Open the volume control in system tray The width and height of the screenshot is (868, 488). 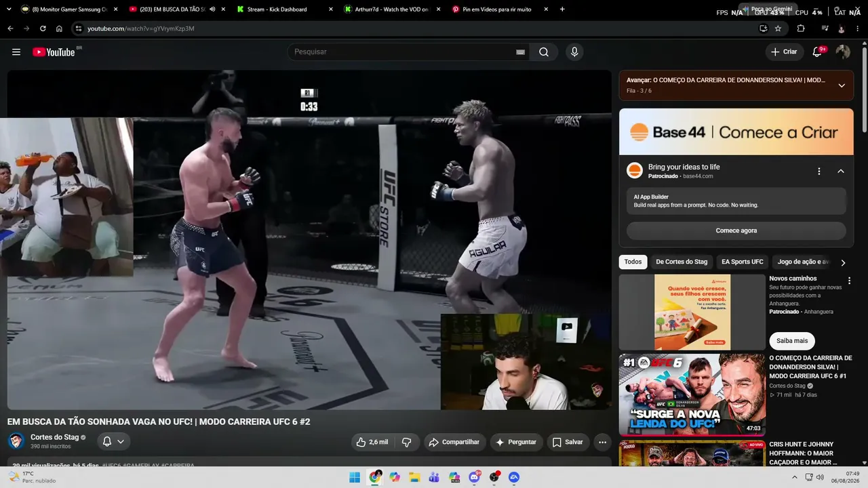(x=821, y=477)
